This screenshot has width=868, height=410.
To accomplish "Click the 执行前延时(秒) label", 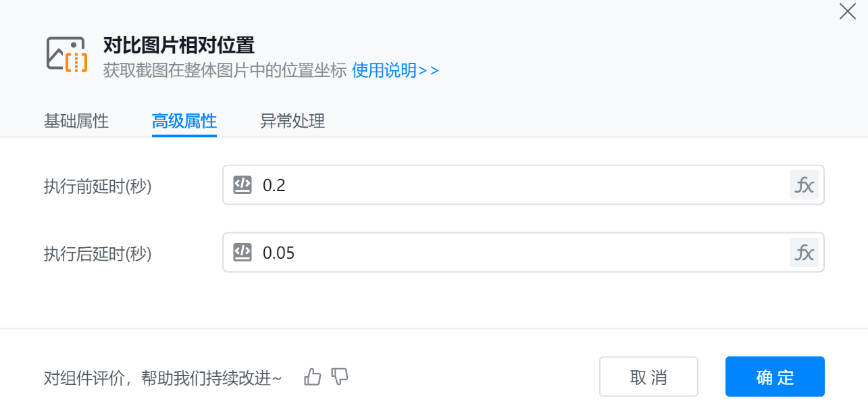I will 98,186.
